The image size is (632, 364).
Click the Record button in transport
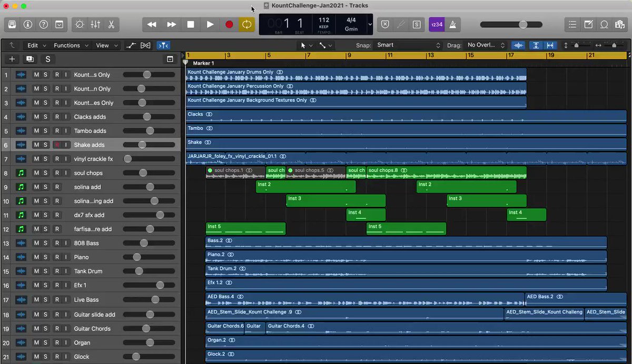pos(229,24)
